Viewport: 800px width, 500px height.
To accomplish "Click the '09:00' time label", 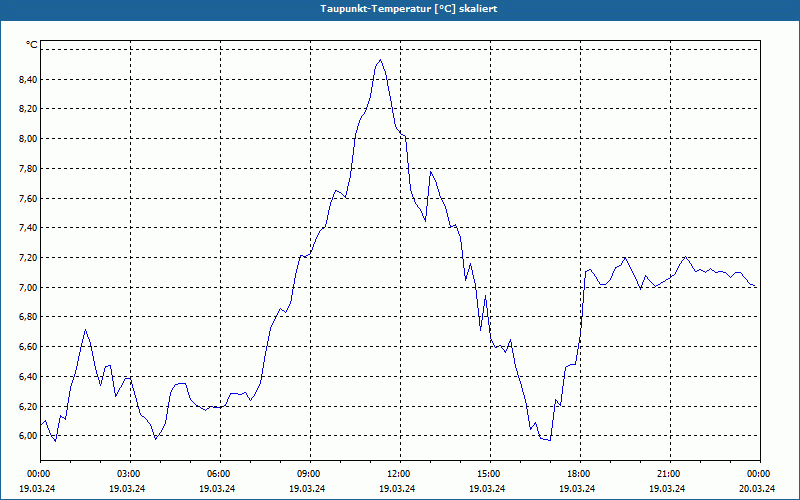I will [x=310, y=474].
